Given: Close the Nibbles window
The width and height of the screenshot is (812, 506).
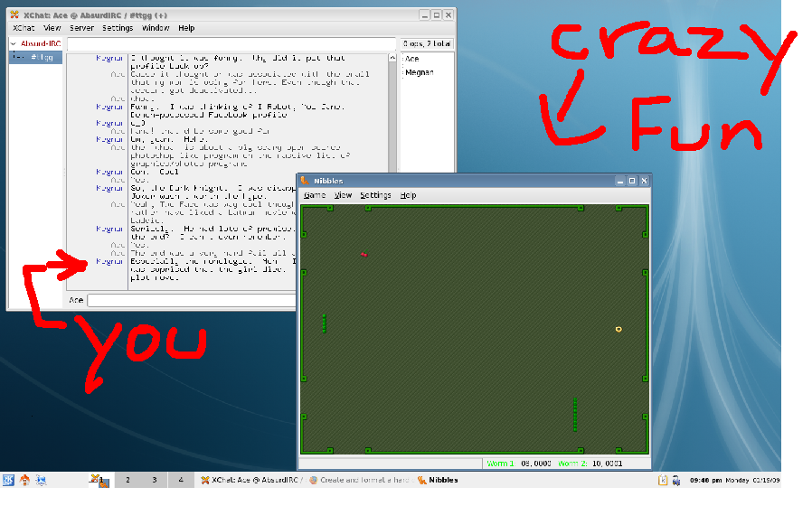Looking at the screenshot, I should point(644,181).
